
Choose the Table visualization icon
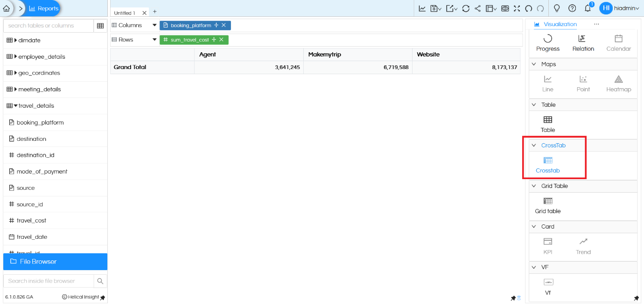click(548, 124)
